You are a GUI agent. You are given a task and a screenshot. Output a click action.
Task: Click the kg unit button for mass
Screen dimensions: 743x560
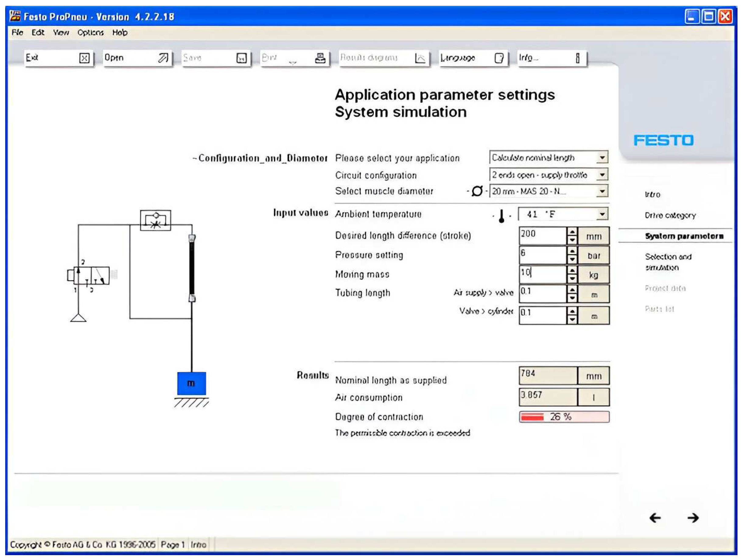pyautogui.click(x=594, y=275)
